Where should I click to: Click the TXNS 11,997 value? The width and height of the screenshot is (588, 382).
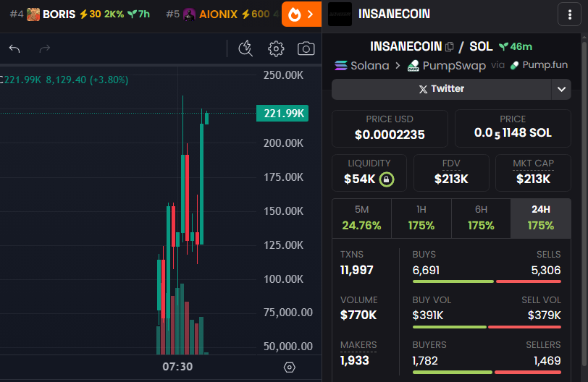pyautogui.click(x=356, y=270)
